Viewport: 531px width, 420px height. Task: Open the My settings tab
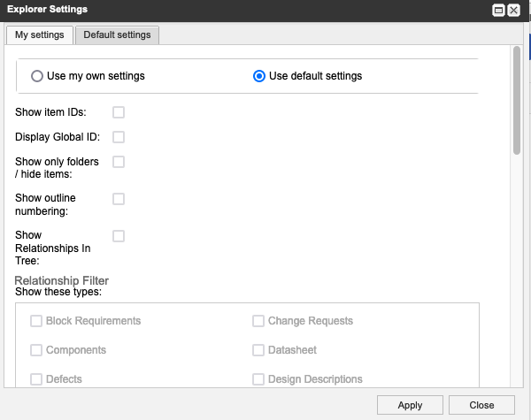(x=40, y=35)
